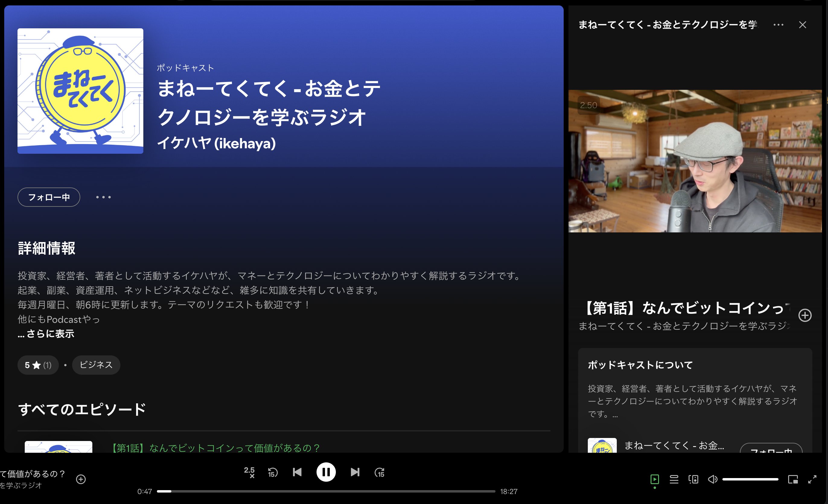
Task: Open the queue list
Action: pyautogui.click(x=674, y=479)
